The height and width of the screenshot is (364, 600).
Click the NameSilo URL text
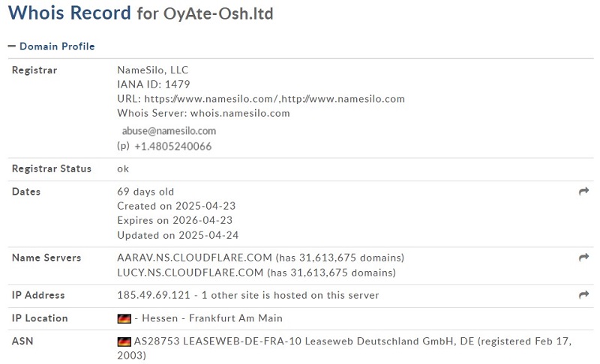pos(274,99)
